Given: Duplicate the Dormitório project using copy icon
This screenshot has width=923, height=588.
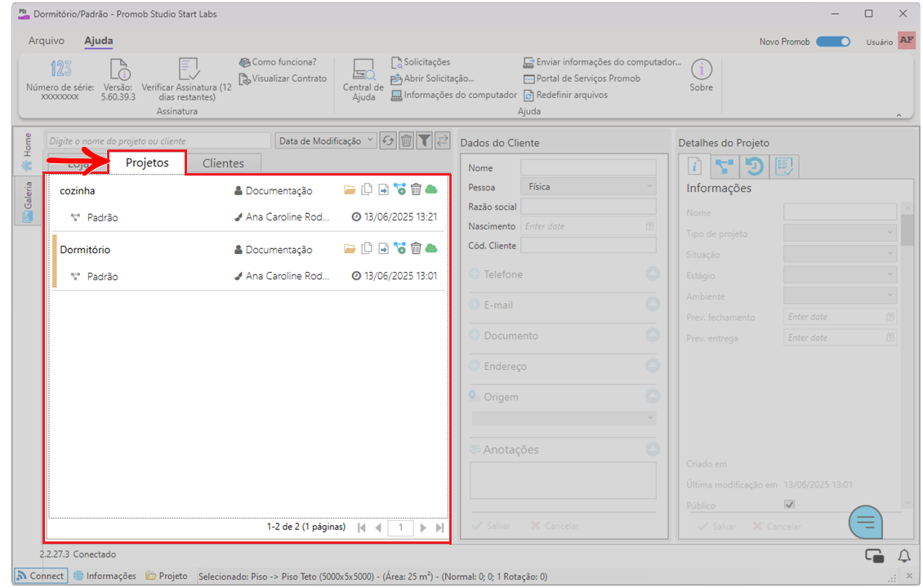Looking at the screenshot, I should click(367, 248).
